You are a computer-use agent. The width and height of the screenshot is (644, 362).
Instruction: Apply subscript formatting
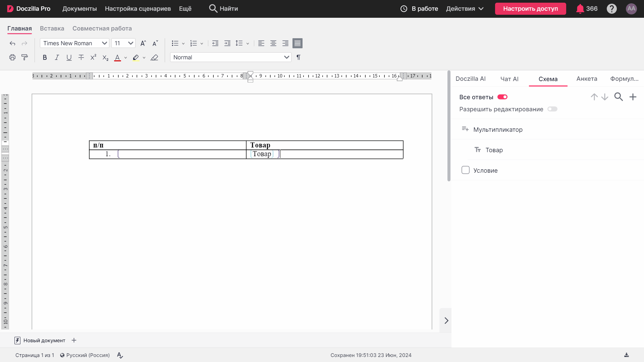click(x=105, y=58)
